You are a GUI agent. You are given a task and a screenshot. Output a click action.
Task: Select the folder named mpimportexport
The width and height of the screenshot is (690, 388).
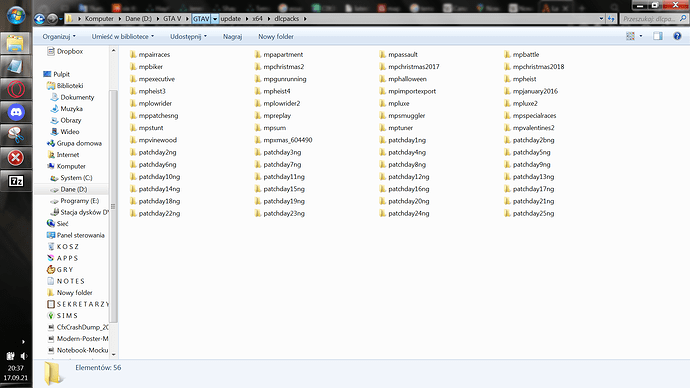(x=412, y=91)
